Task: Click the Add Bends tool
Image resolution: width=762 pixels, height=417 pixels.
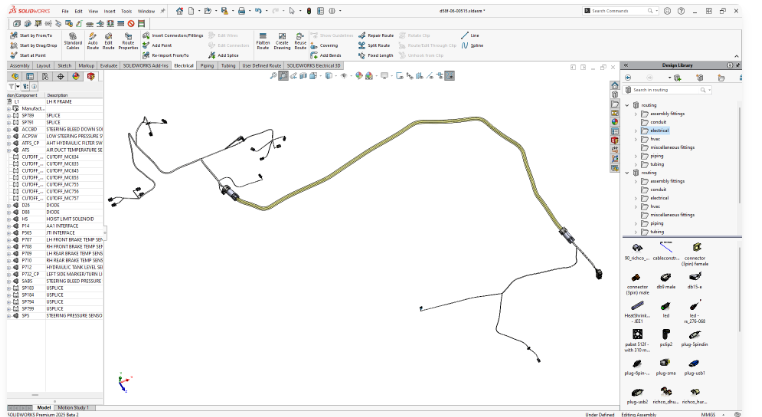Action: [x=326, y=55]
